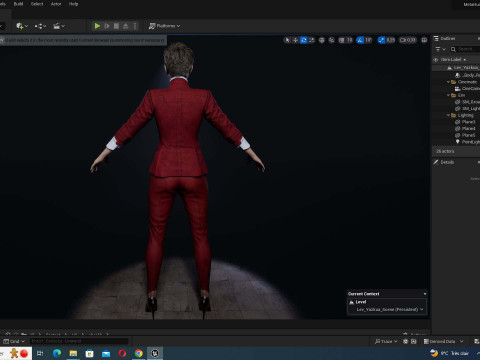Open the Blueprints dropdown in toolbar
480x360 pixels.
[x=40, y=26]
